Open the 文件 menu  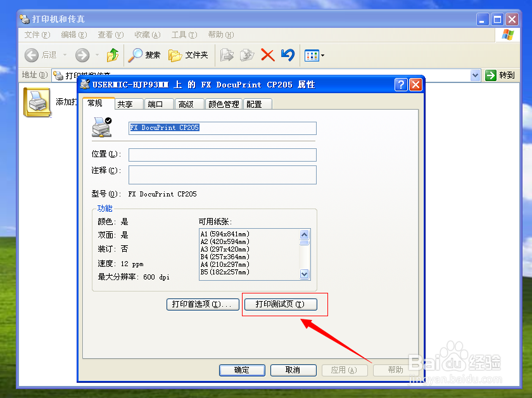point(37,35)
